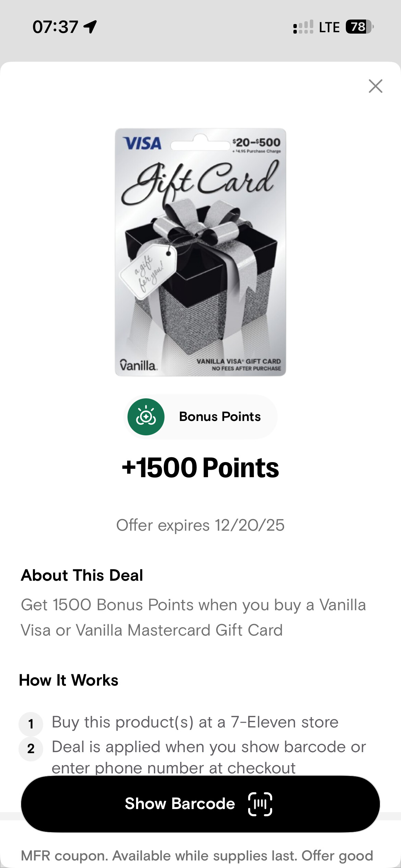
Task: Select the How It Works heading
Action: click(x=69, y=680)
